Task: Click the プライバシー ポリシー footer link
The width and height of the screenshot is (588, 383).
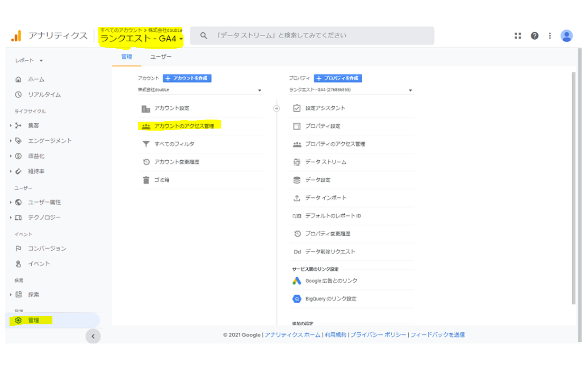Action: pyautogui.click(x=378, y=335)
